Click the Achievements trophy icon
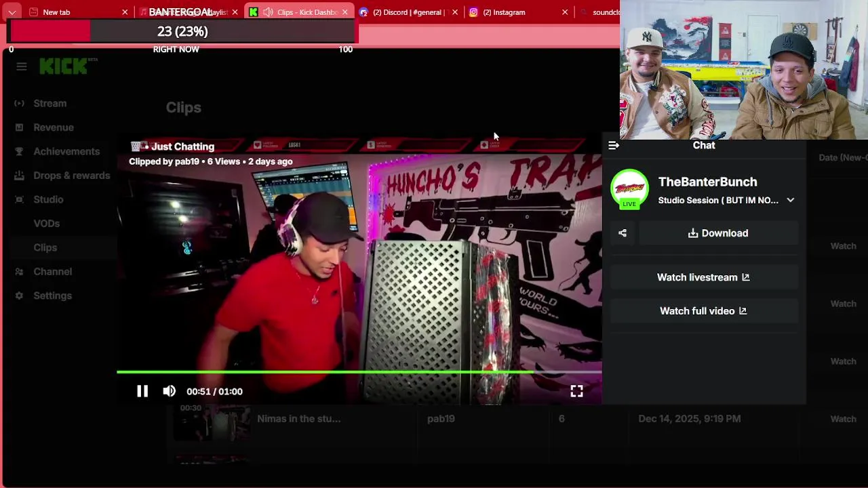 (x=19, y=151)
